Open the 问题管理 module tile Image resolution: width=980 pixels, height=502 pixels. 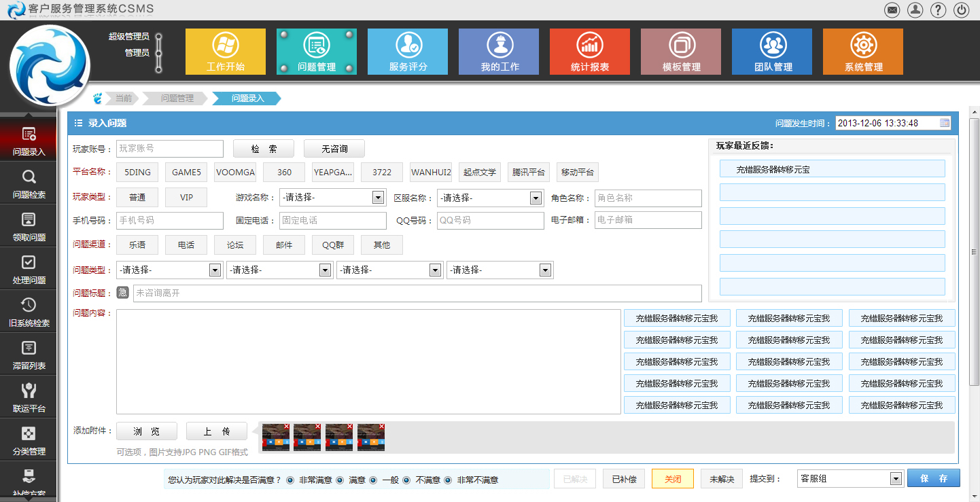click(317, 52)
